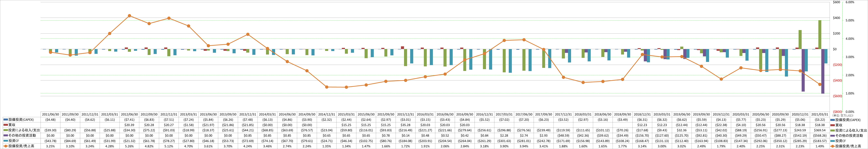Viewport: 868px width, 149px height.
Task: Click the red 買収 swatch in the table's row header
Action: (5, 125)
